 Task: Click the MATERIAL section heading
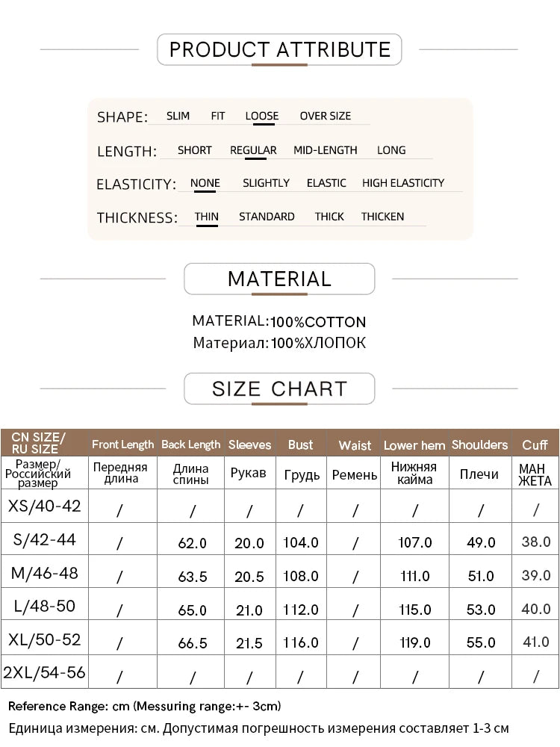point(279,279)
